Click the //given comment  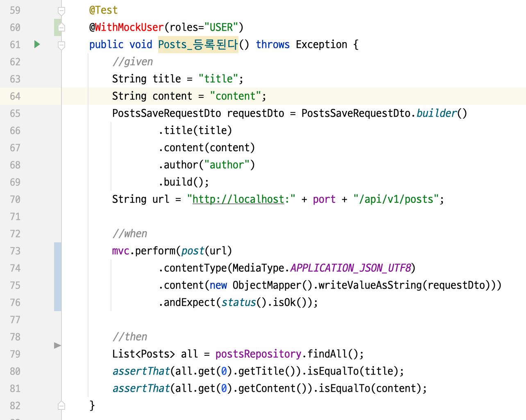click(x=132, y=62)
